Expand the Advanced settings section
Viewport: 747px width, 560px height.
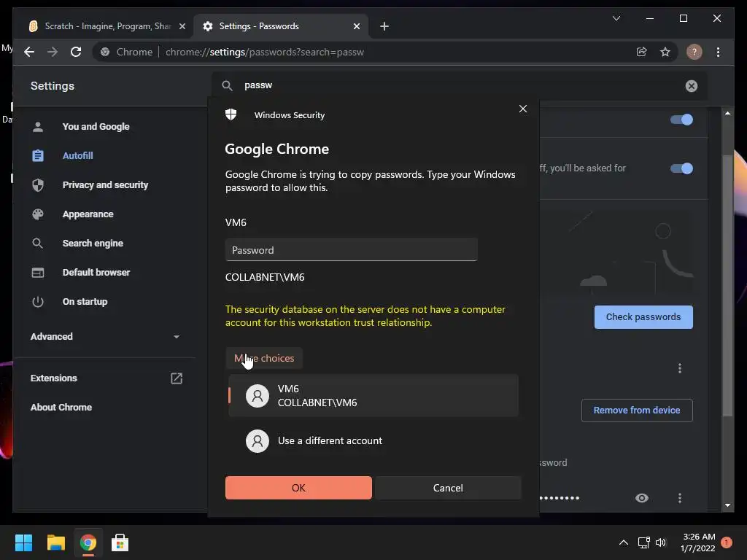[x=104, y=337]
